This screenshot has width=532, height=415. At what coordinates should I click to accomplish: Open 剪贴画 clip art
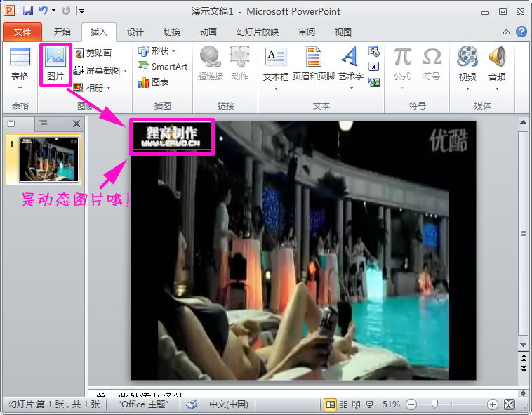[93, 53]
